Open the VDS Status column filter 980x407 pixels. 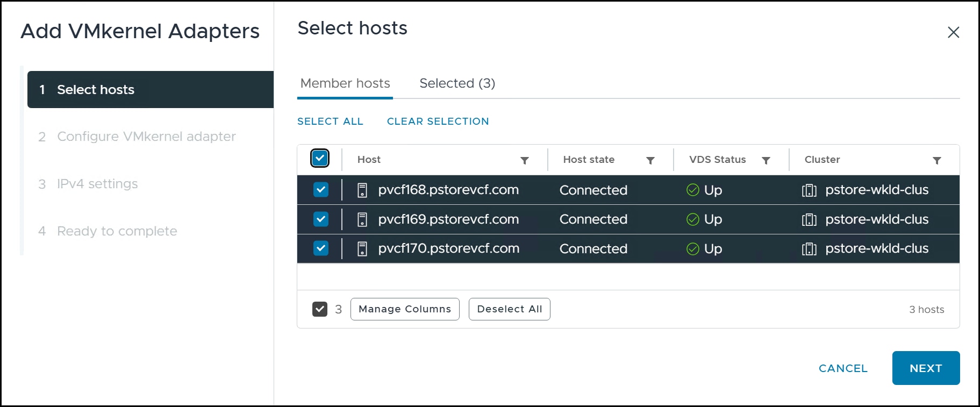(766, 160)
